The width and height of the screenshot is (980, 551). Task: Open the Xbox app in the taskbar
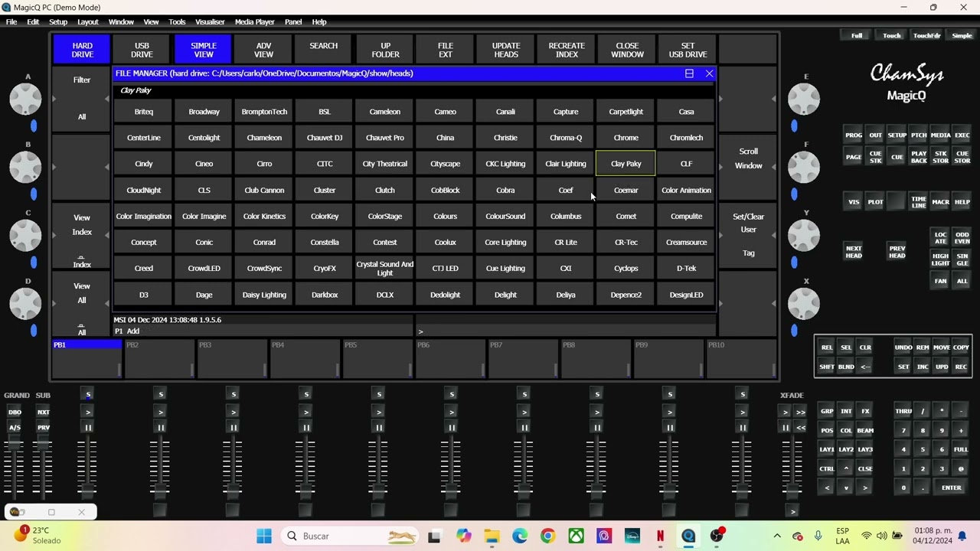576,536
